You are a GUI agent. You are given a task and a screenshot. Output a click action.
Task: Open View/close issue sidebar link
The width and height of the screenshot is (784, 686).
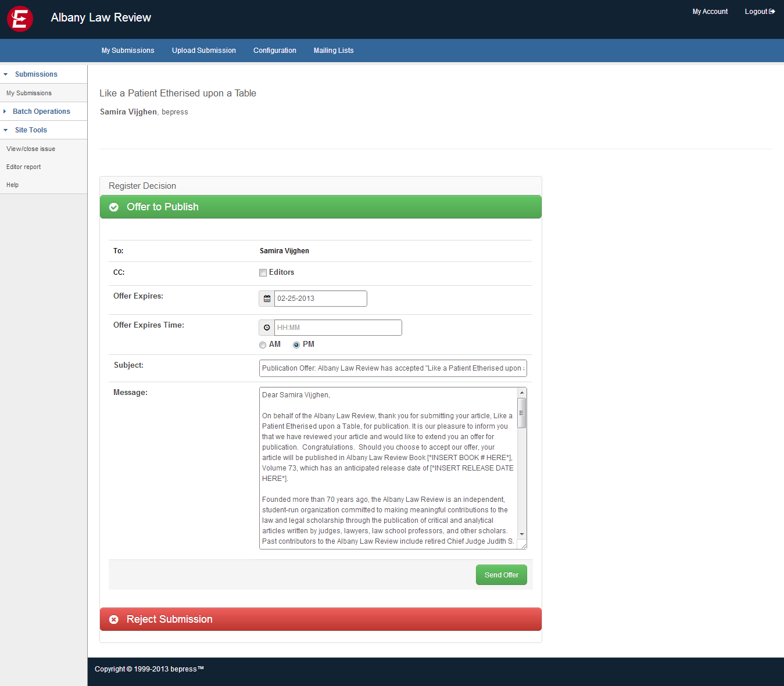tap(31, 149)
